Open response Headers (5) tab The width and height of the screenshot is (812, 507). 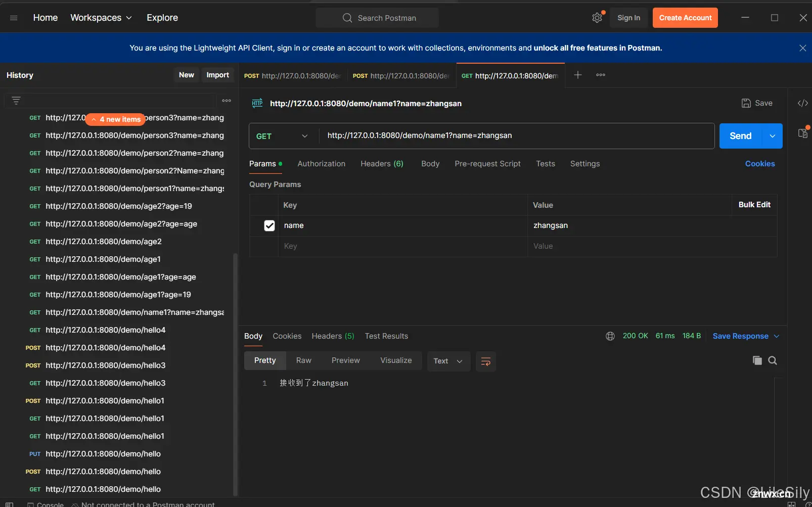(333, 336)
